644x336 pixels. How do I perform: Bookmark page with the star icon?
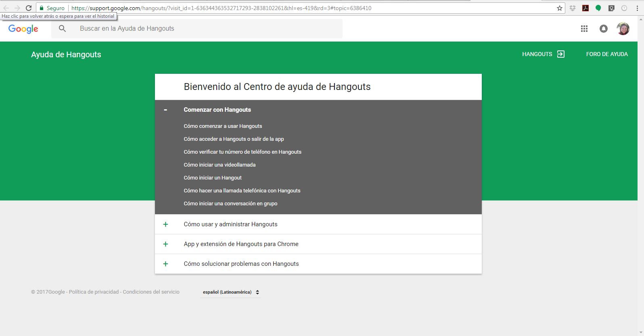coord(560,8)
